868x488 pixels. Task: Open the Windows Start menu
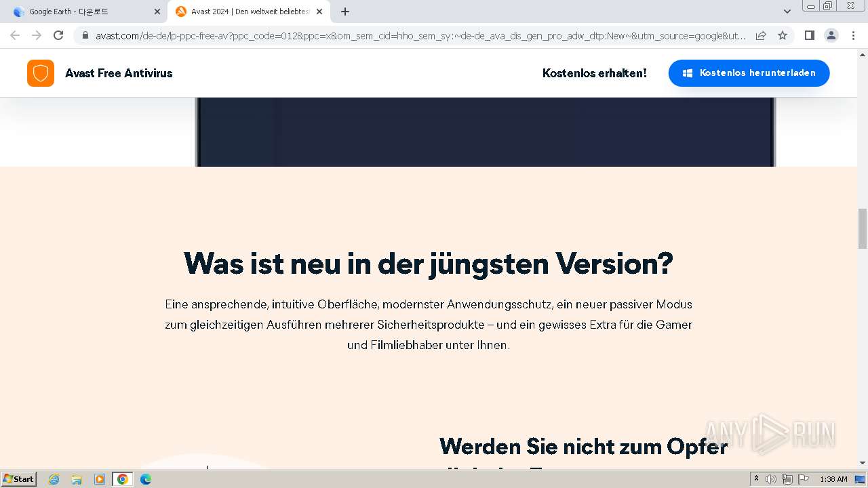coord(18,479)
